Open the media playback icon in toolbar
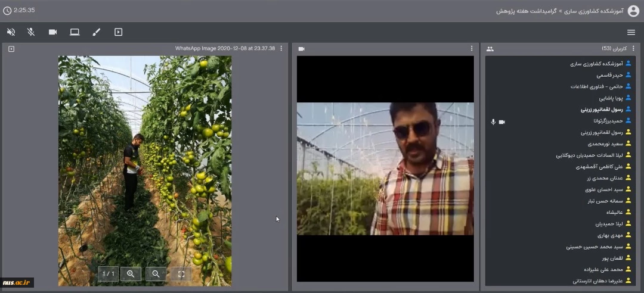Image resolution: width=644 pixels, height=293 pixels. click(118, 32)
